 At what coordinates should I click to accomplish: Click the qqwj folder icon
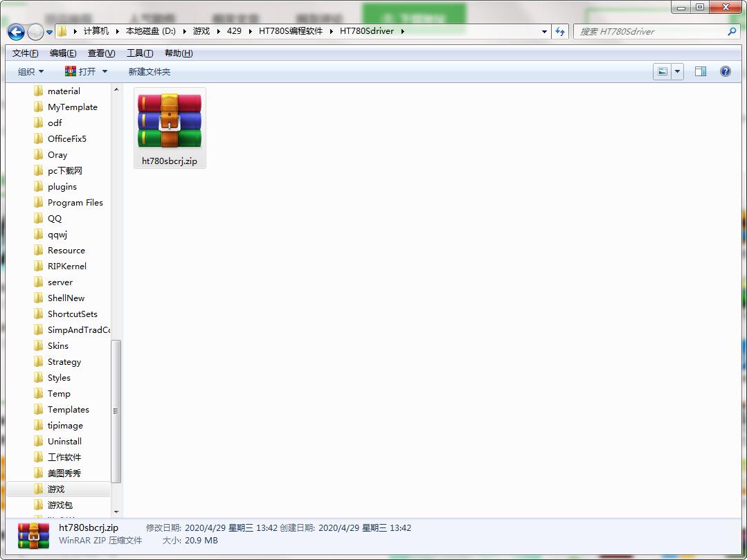point(39,234)
